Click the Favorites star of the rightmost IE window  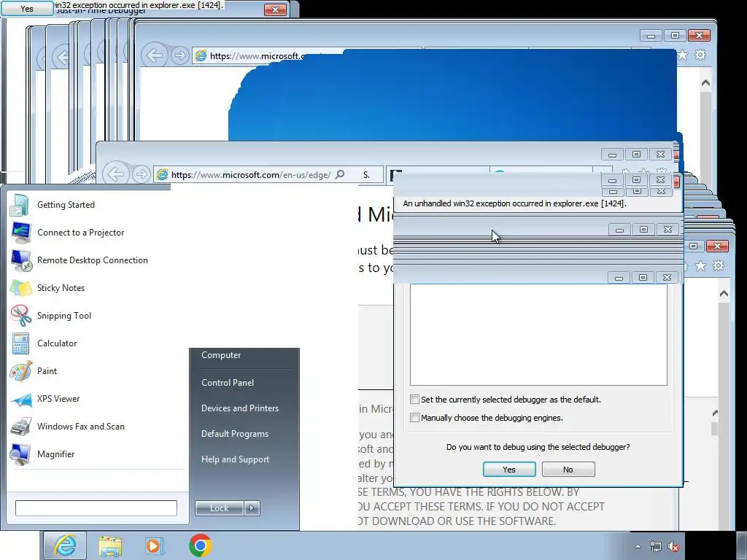click(700, 265)
